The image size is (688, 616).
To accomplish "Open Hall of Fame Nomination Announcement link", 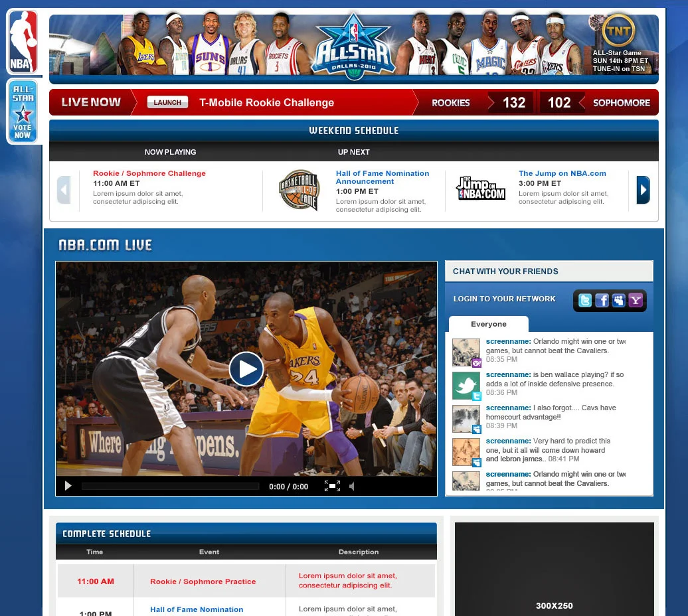I will click(383, 177).
